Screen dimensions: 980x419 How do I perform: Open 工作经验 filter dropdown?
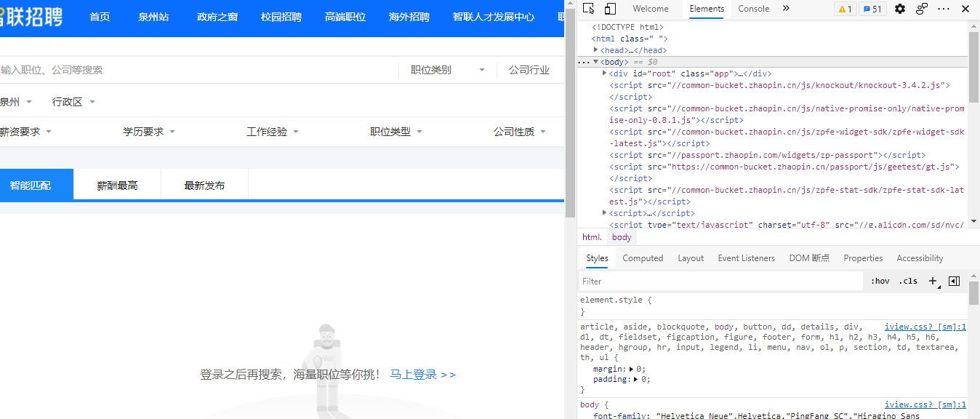(x=273, y=132)
